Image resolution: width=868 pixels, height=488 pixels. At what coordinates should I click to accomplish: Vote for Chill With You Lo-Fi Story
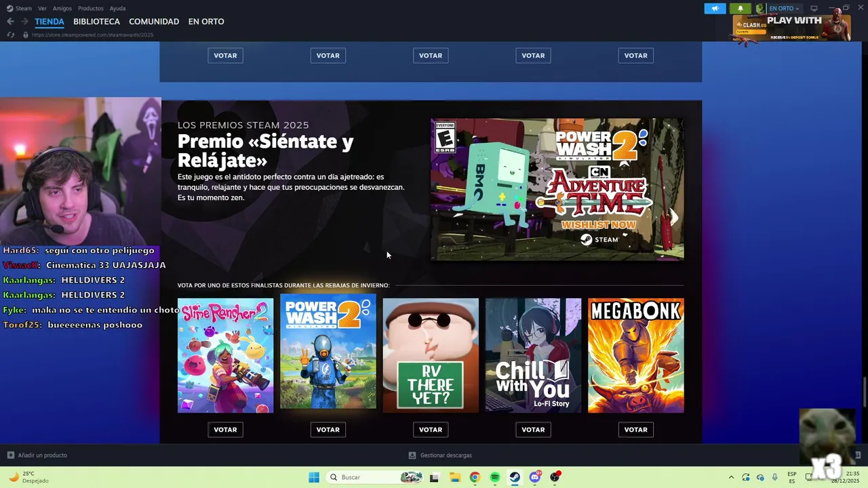[x=533, y=430]
